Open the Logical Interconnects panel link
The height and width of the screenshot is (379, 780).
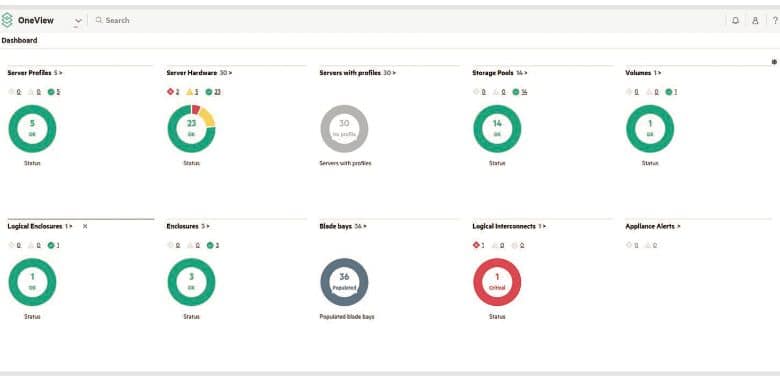(x=509, y=226)
